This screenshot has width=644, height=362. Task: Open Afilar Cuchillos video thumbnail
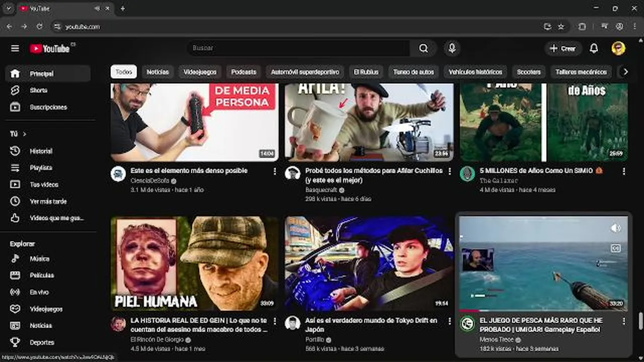click(x=369, y=122)
